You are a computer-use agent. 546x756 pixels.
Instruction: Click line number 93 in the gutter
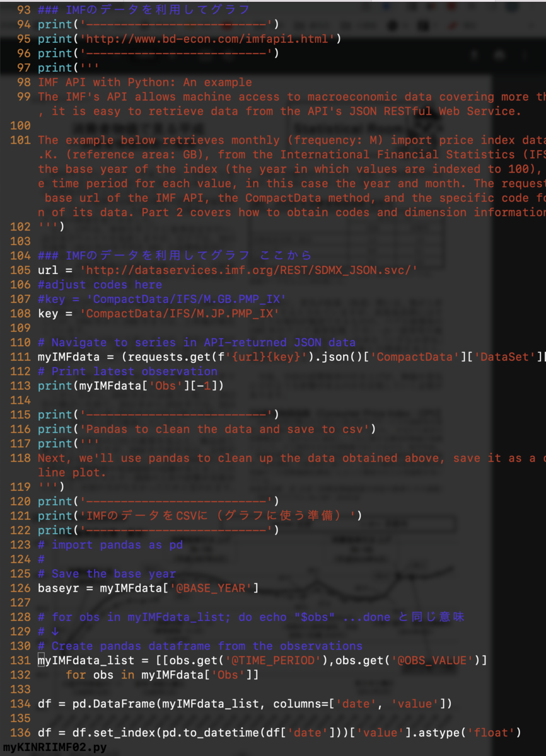[23, 9]
